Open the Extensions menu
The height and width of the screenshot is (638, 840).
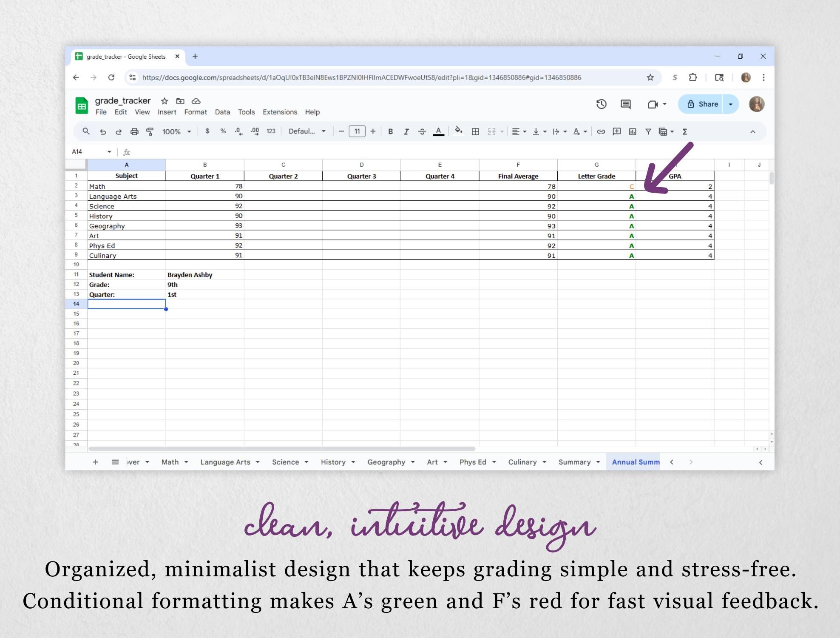coord(280,112)
